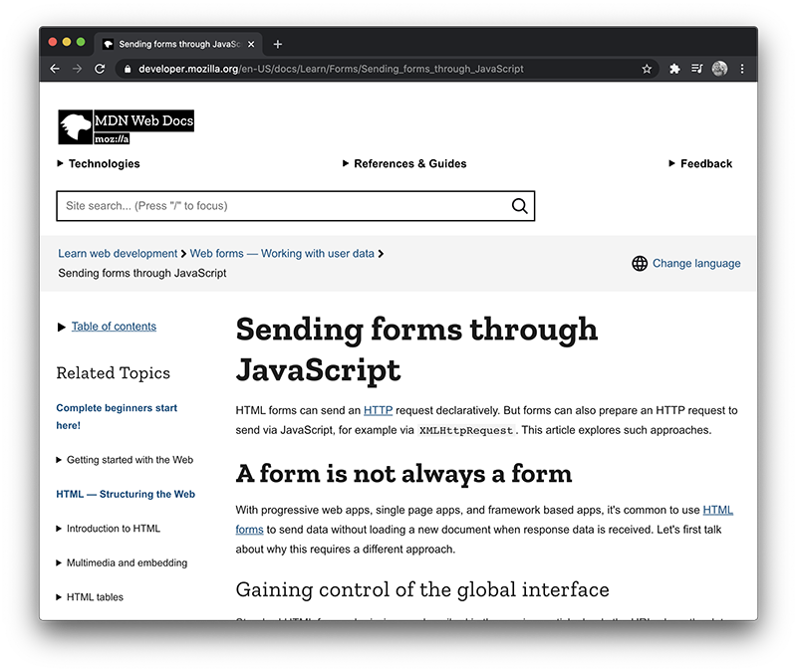Screen dimensions: 797x672
Task: Reload the page with the refresh icon
Action: (x=99, y=69)
